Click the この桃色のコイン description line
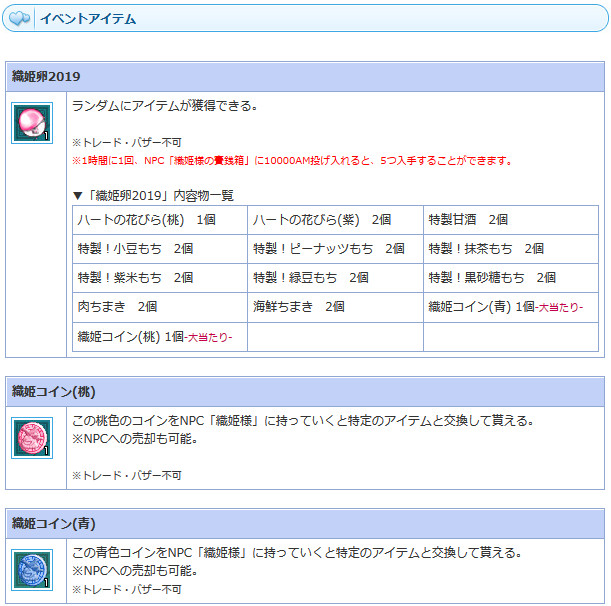 tap(302, 420)
